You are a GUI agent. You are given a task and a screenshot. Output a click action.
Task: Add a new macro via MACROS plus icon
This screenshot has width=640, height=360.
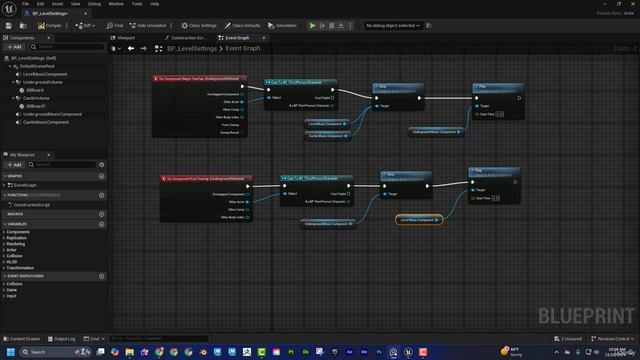pyautogui.click(x=102, y=214)
